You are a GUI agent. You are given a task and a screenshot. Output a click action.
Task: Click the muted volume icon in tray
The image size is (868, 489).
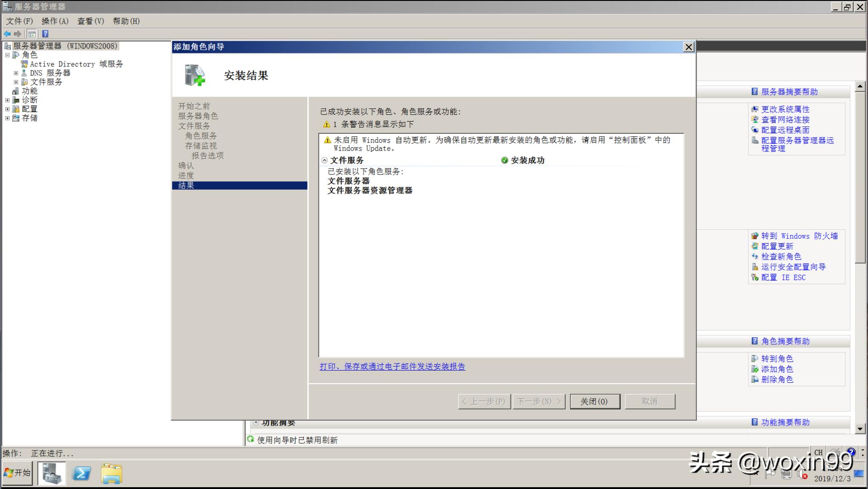(802, 475)
